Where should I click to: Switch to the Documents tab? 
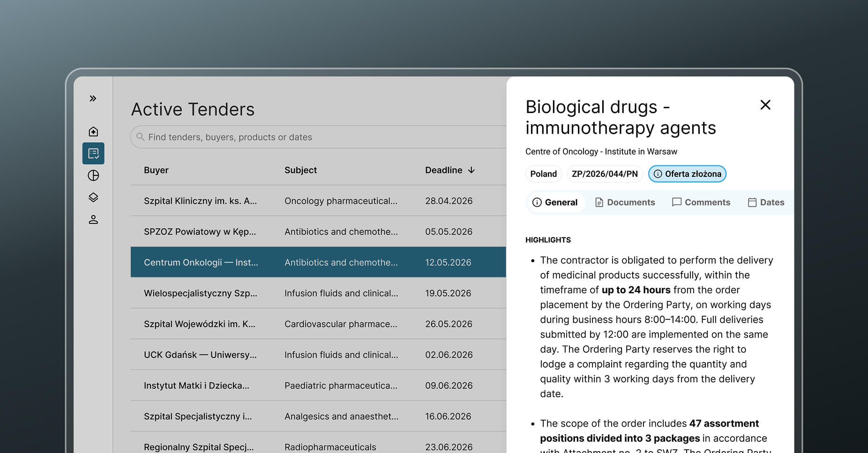coord(625,202)
